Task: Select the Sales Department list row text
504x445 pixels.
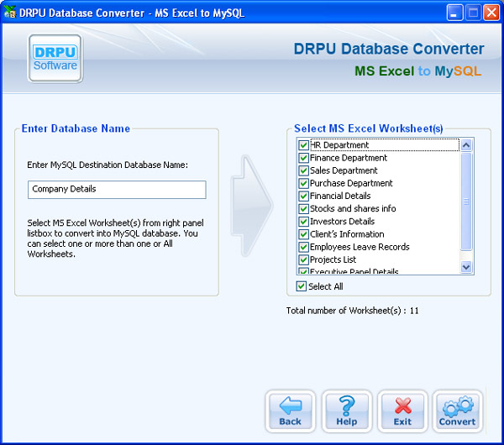Action: 344,170
